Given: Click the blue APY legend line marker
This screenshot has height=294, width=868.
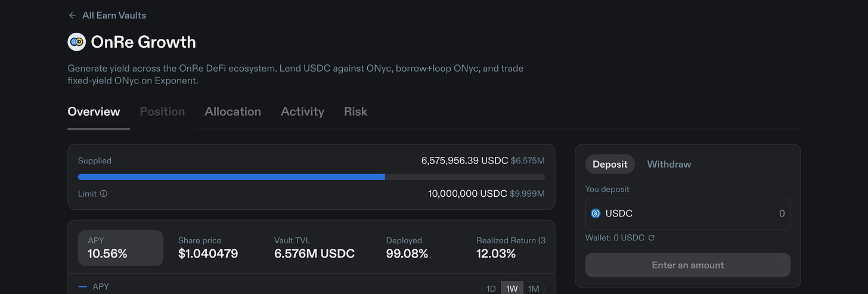Looking at the screenshot, I should click(x=83, y=287).
